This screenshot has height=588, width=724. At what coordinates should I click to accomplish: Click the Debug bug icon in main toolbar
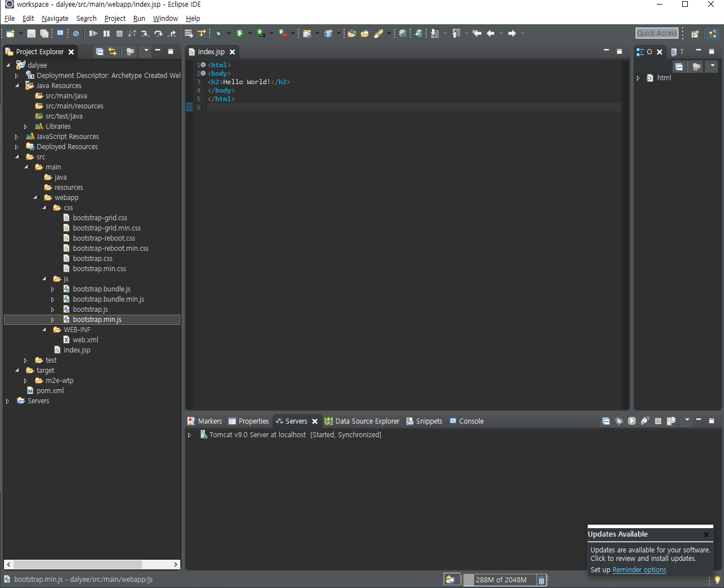pos(219,33)
